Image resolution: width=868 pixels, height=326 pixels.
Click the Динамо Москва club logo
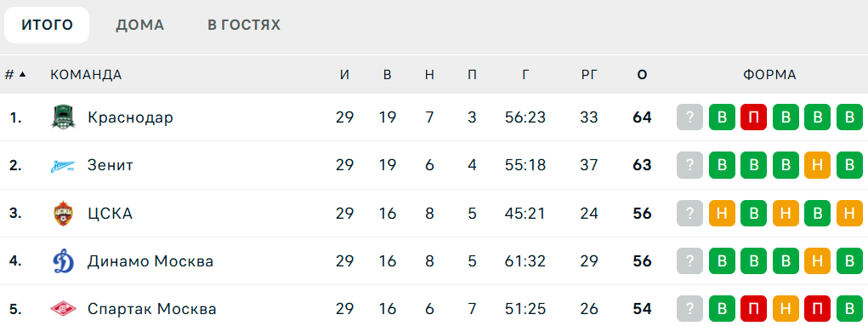[63, 261]
